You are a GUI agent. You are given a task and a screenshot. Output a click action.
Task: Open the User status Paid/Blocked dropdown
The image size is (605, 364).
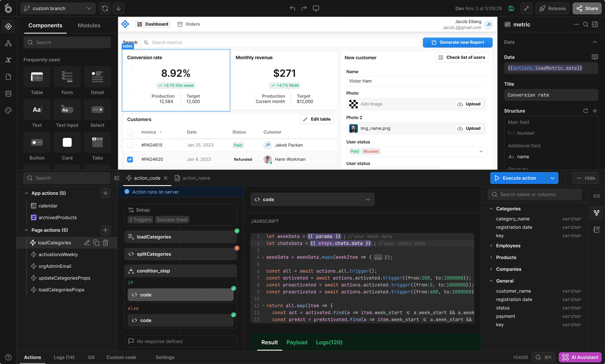tap(416, 152)
